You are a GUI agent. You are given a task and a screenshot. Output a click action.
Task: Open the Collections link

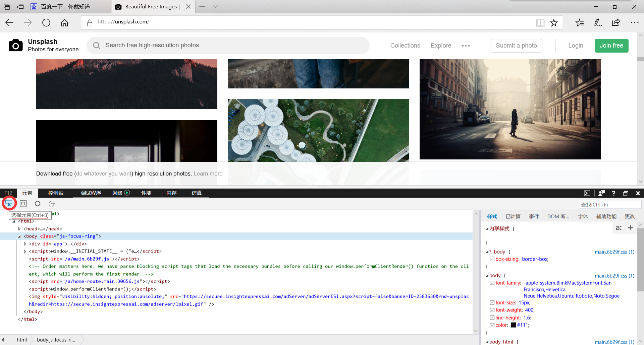pos(405,46)
